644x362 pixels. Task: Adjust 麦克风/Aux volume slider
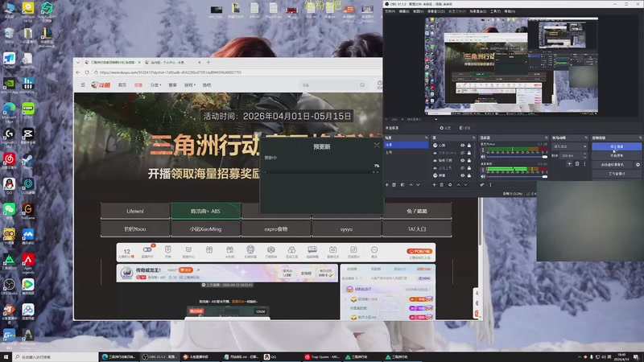[x=517, y=157]
